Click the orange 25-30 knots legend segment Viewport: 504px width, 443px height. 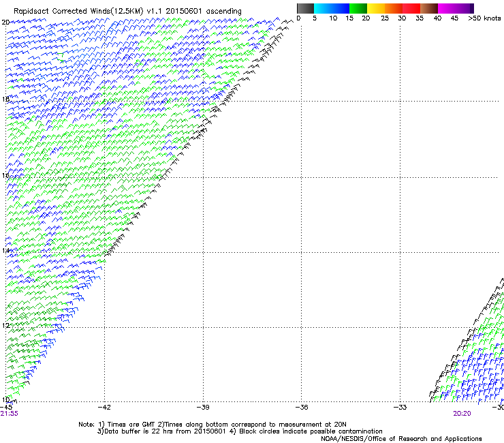394,8
